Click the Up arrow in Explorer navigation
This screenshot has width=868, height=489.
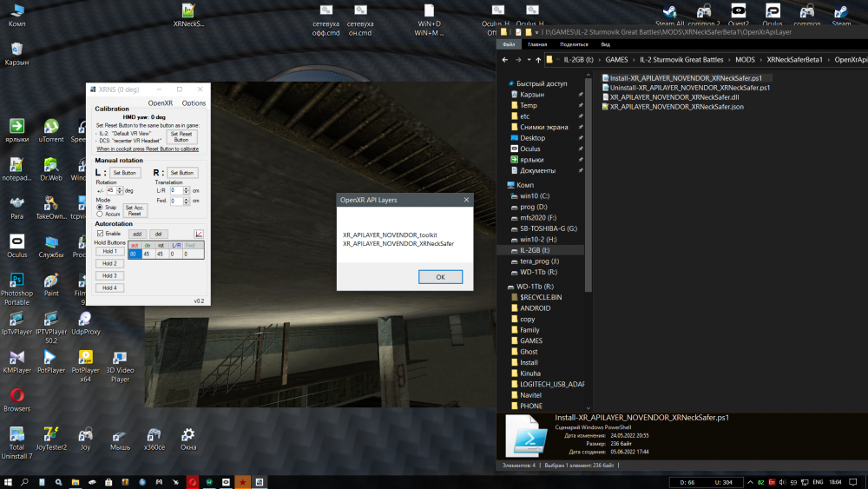537,60
